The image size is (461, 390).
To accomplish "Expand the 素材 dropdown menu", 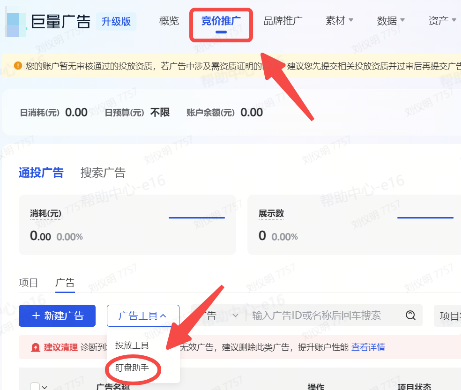I will (x=339, y=21).
